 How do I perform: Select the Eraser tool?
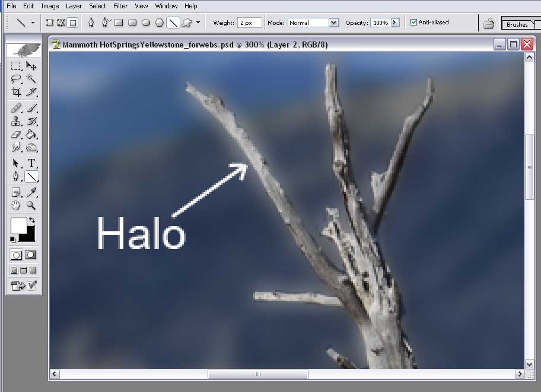(17, 135)
